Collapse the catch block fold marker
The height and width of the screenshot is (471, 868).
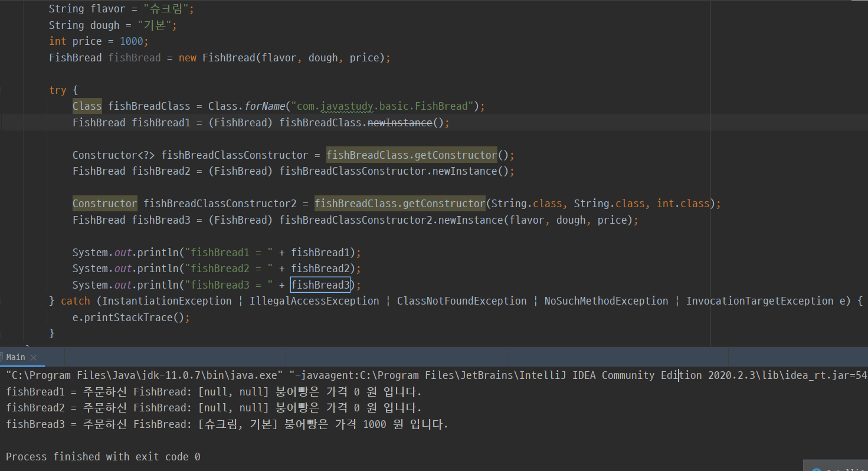pyautogui.click(x=2, y=301)
